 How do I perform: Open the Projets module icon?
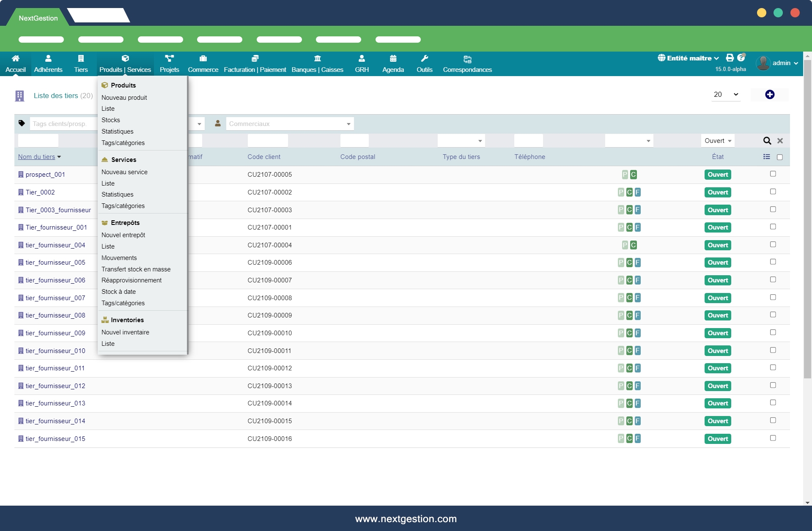coord(169,58)
